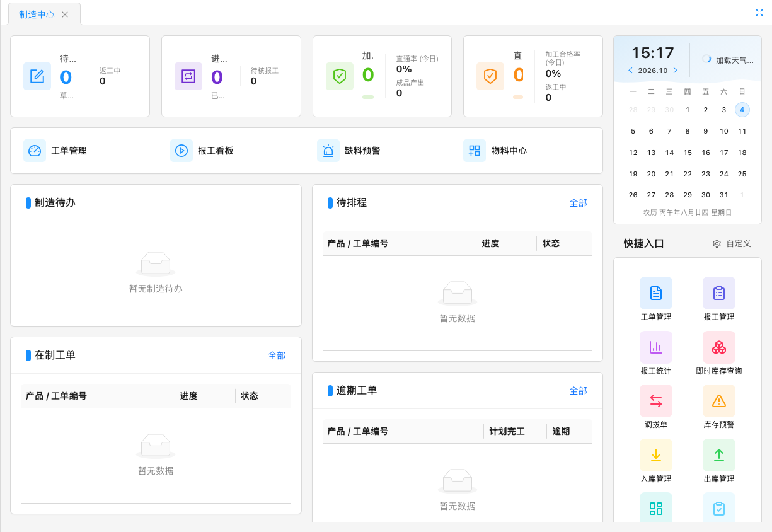
Task: Click the light-blue clipboard check icon below 出库管理
Action: (x=719, y=507)
